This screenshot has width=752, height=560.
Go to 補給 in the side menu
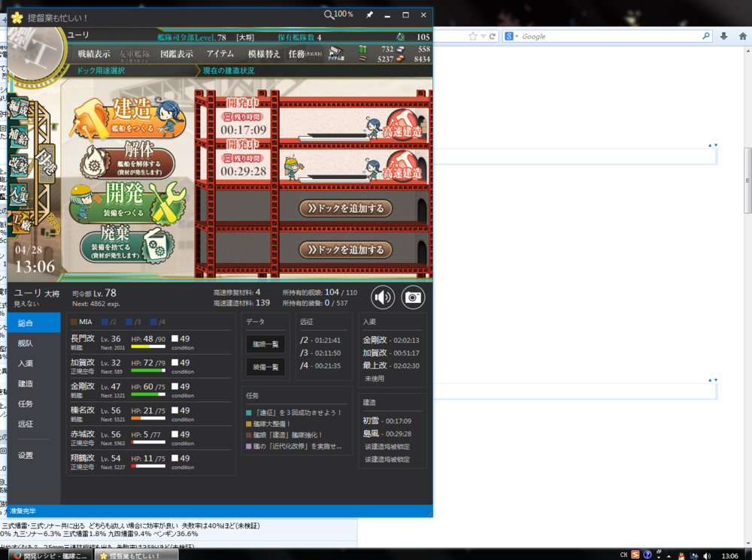tap(20, 137)
